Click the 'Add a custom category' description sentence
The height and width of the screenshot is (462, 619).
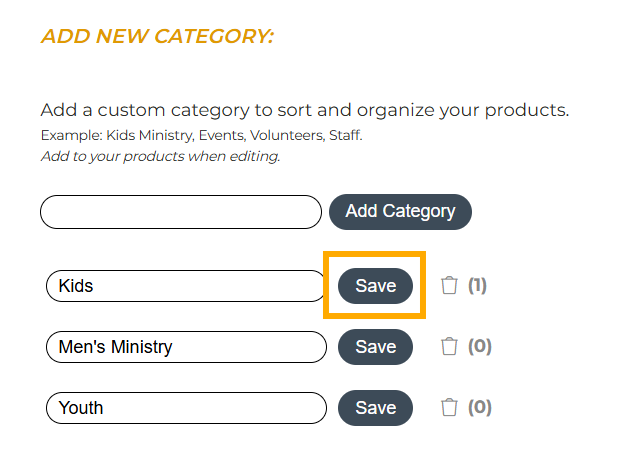tap(305, 110)
